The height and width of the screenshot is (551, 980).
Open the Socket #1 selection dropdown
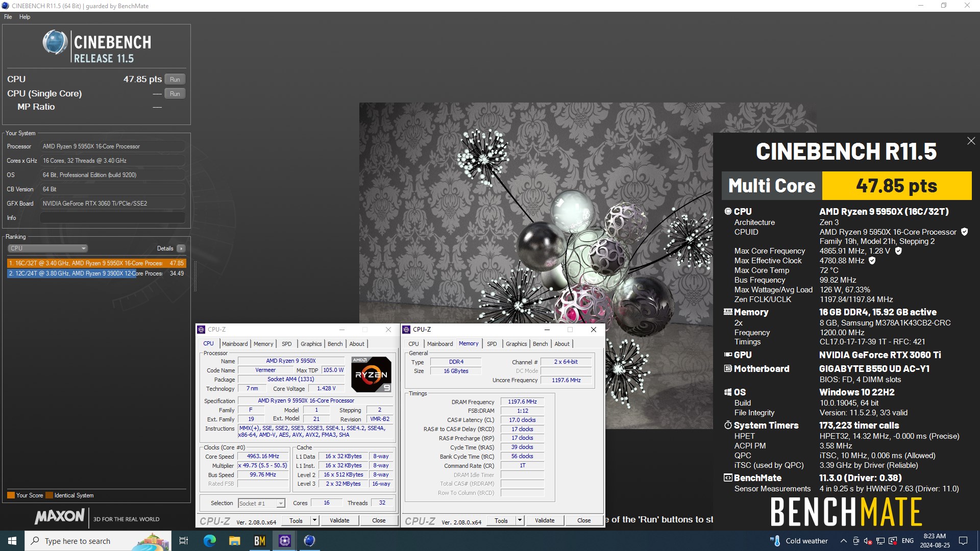(x=261, y=504)
